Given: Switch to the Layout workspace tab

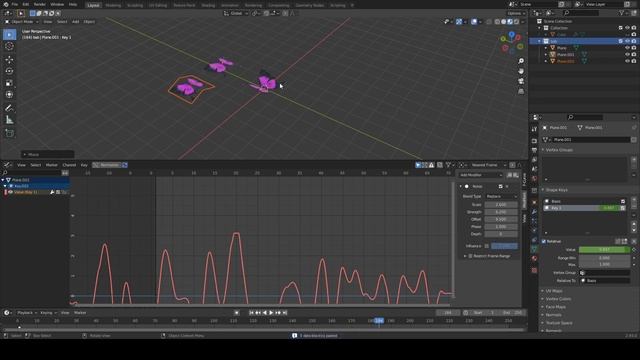Looking at the screenshot, I should pos(93,5).
